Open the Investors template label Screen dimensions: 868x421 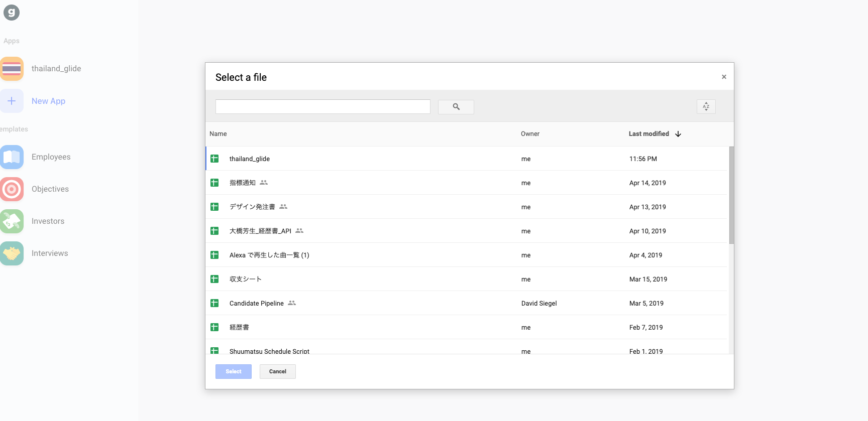click(48, 221)
